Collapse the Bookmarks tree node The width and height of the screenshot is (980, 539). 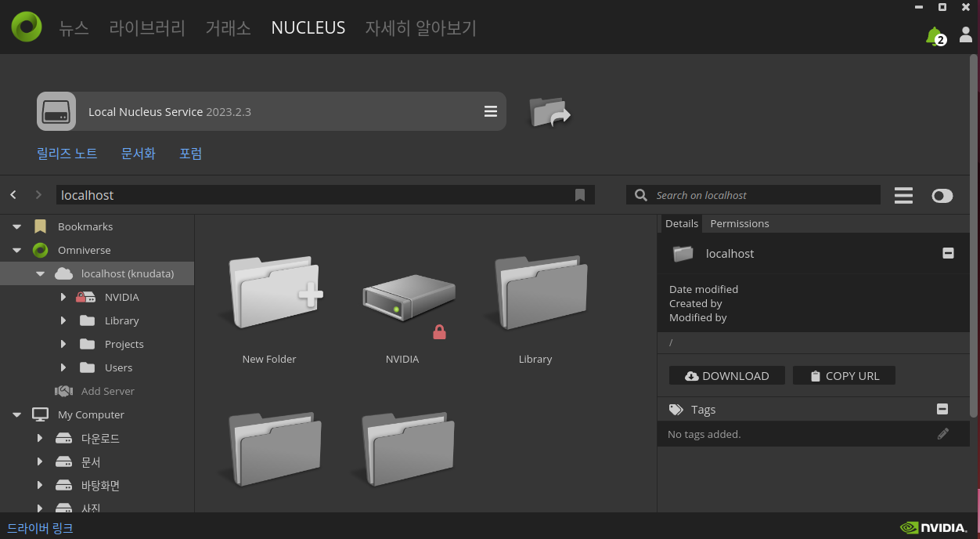click(x=16, y=227)
